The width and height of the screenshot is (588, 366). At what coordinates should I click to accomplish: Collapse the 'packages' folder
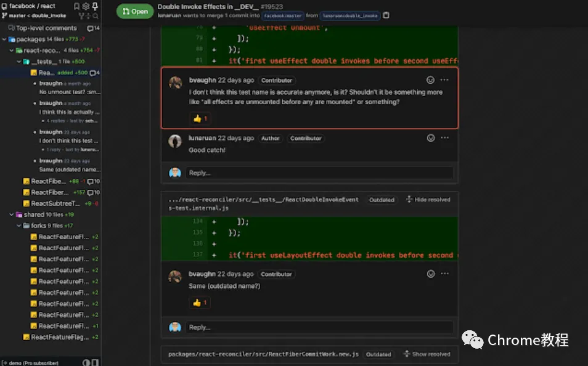point(4,39)
